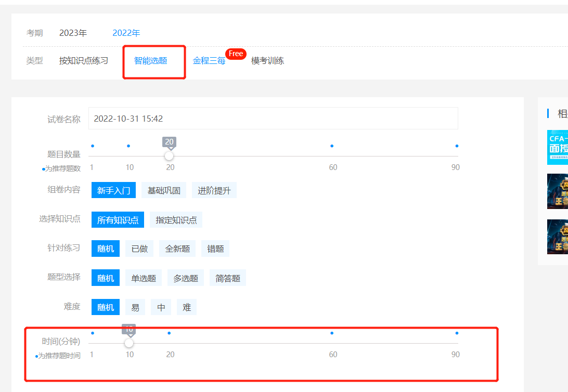Switch to 智能选题 tab
Screen dimensions: 568x392
coord(150,61)
